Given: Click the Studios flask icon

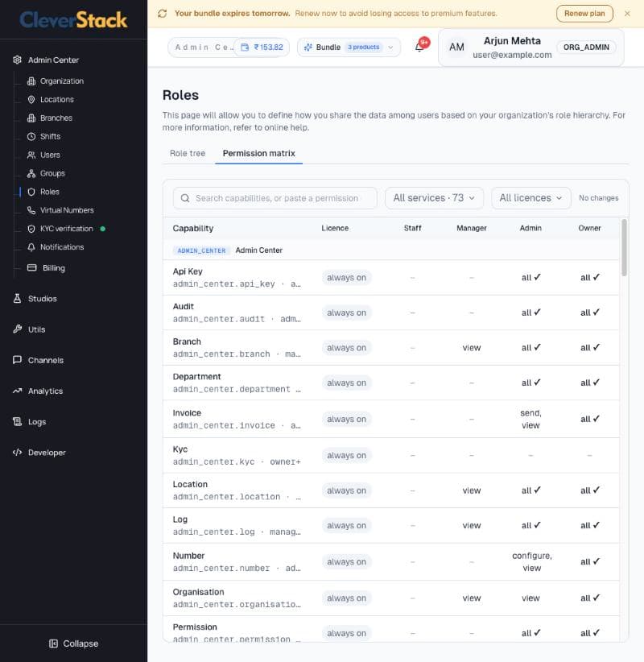Looking at the screenshot, I should click(x=17, y=299).
